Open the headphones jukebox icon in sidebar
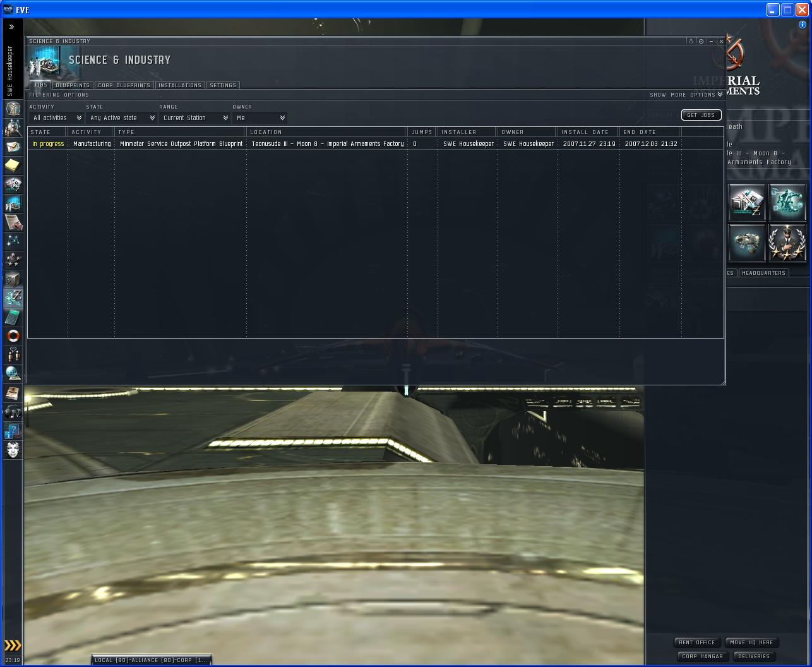The width and height of the screenshot is (812, 667). click(x=13, y=412)
